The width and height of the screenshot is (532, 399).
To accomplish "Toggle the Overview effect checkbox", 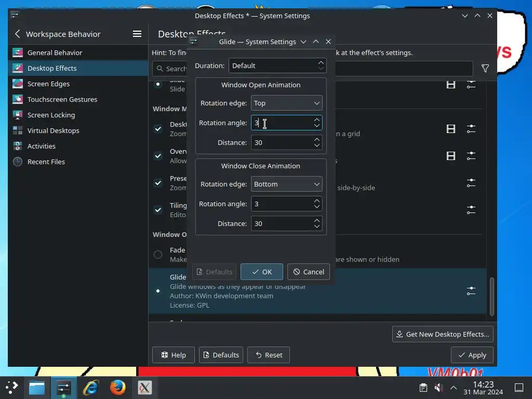I will pyautogui.click(x=158, y=156).
